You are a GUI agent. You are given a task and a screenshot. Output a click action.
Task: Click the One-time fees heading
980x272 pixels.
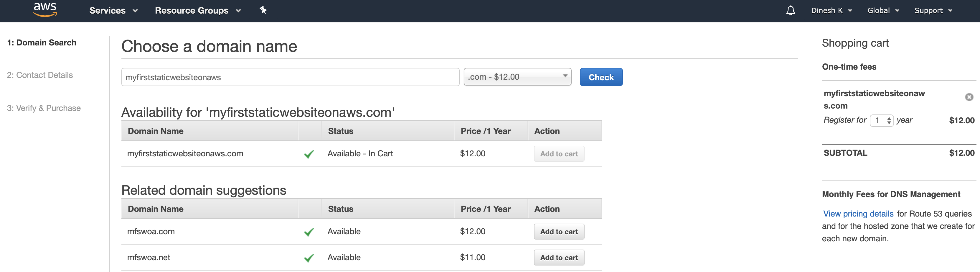click(849, 67)
